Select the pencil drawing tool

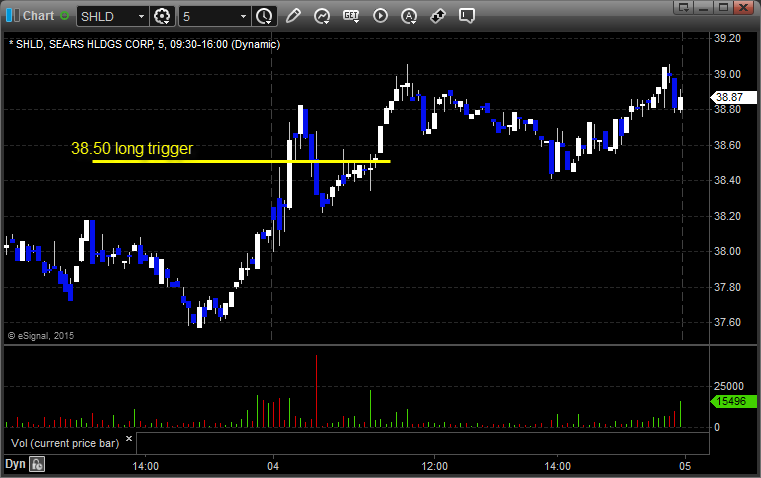tap(293, 16)
